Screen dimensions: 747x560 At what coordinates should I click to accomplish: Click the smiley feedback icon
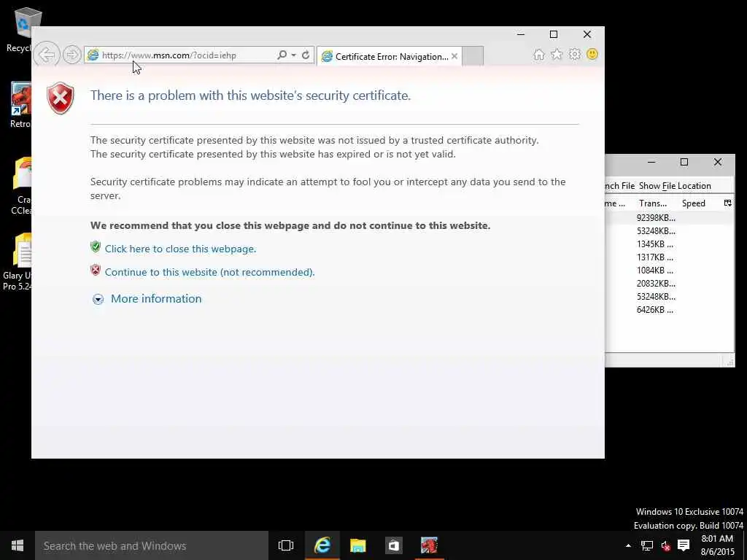click(592, 54)
